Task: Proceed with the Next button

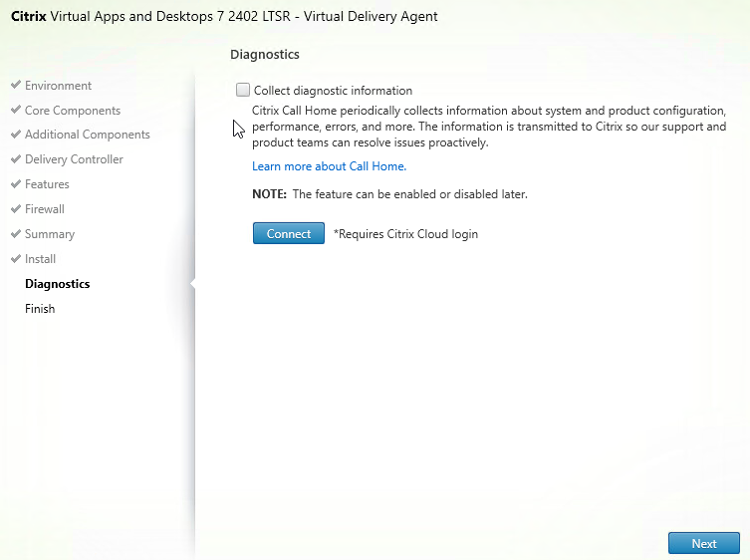Action: [x=704, y=544]
